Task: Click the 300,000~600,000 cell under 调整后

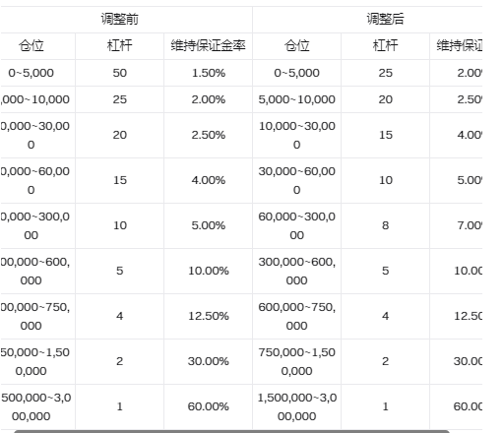Action: pos(296,271)
